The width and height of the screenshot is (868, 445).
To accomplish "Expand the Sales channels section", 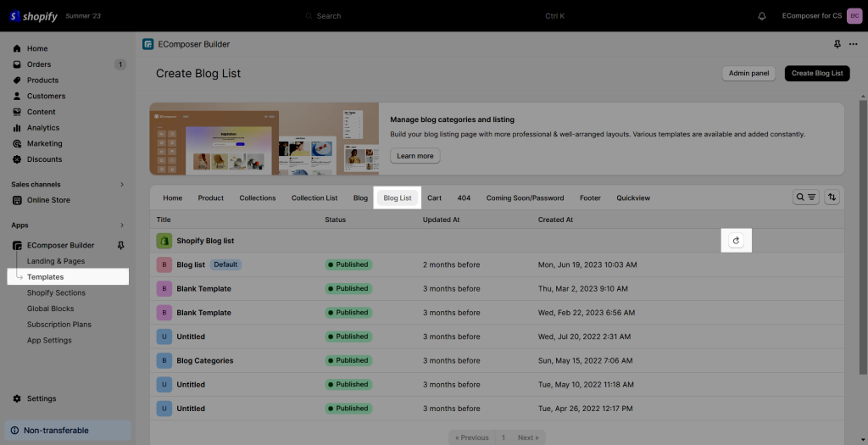I will click(122, 184).
